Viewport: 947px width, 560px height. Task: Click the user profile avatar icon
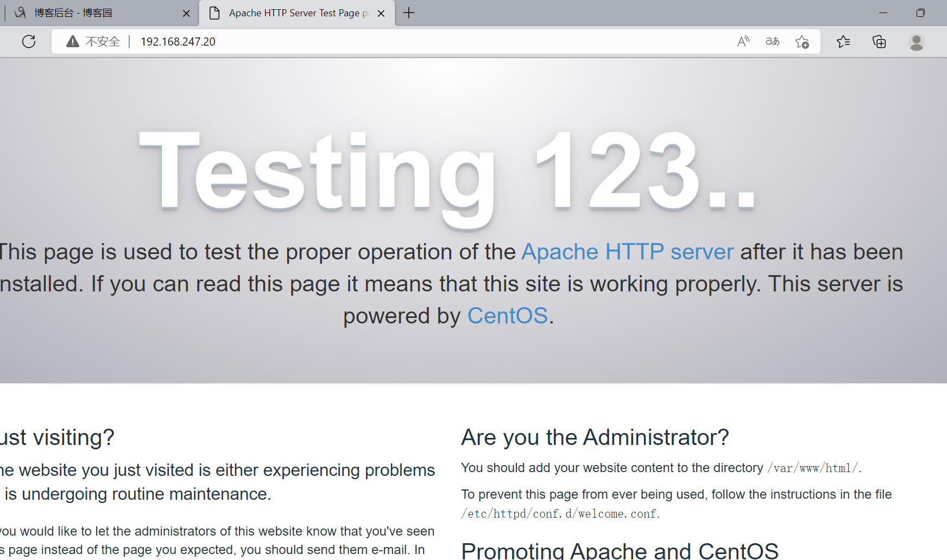(x=917, y=42)
